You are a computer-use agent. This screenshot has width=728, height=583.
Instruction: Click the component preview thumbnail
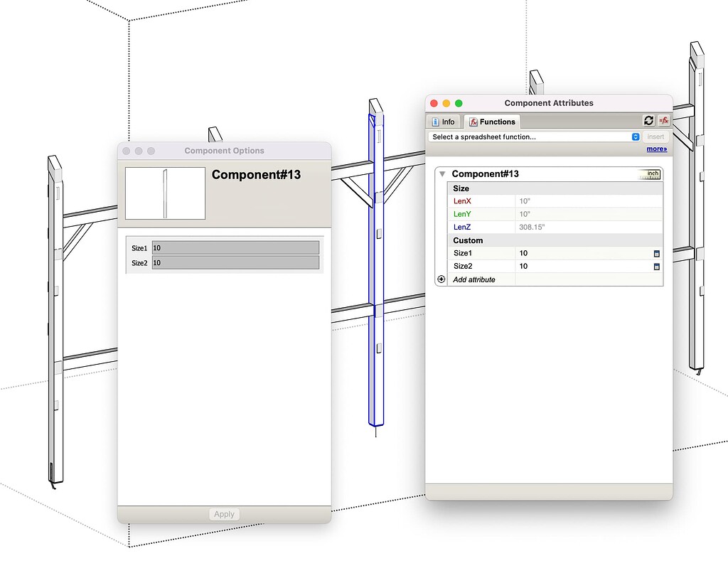(x=164, y=193)
